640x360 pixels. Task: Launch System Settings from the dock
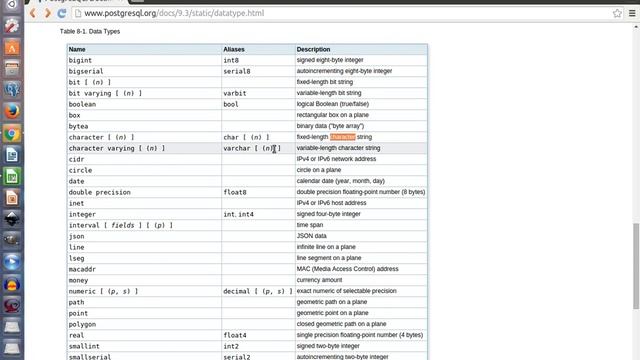click(11, 26)
